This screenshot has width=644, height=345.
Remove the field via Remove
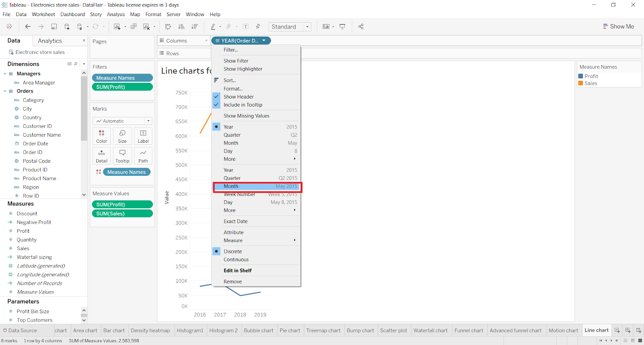click(x=256, y=281)
